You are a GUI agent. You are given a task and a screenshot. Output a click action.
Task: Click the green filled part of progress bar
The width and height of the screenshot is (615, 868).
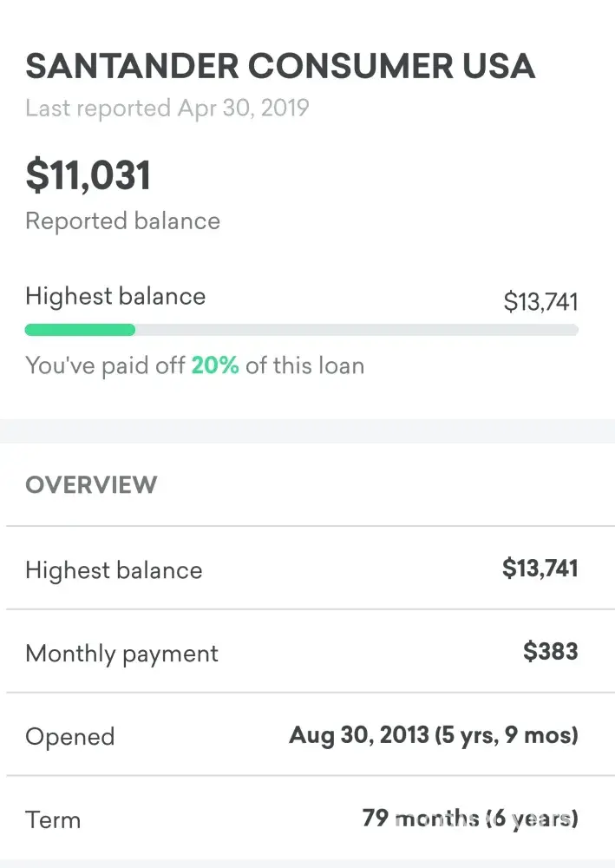(x=80, y=330)
